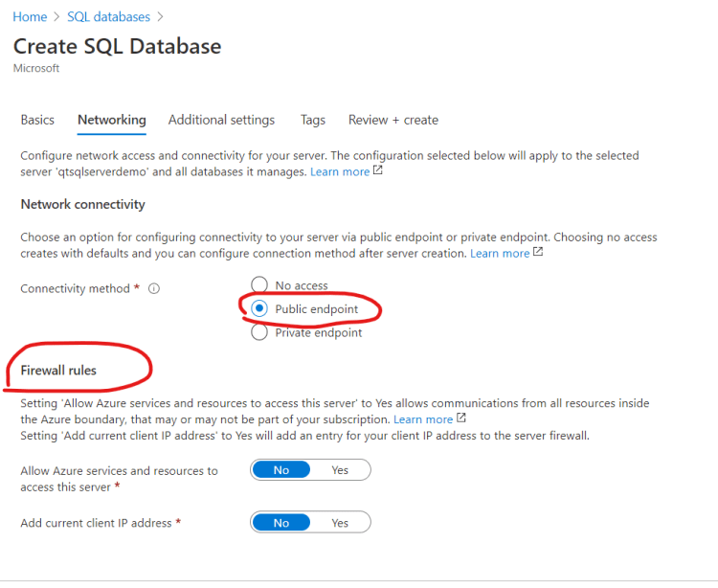Image resolution: width=718 pixels, height=588 pixels.
Task: Open the Review + create tab
Action: click(x=393, y=120)
